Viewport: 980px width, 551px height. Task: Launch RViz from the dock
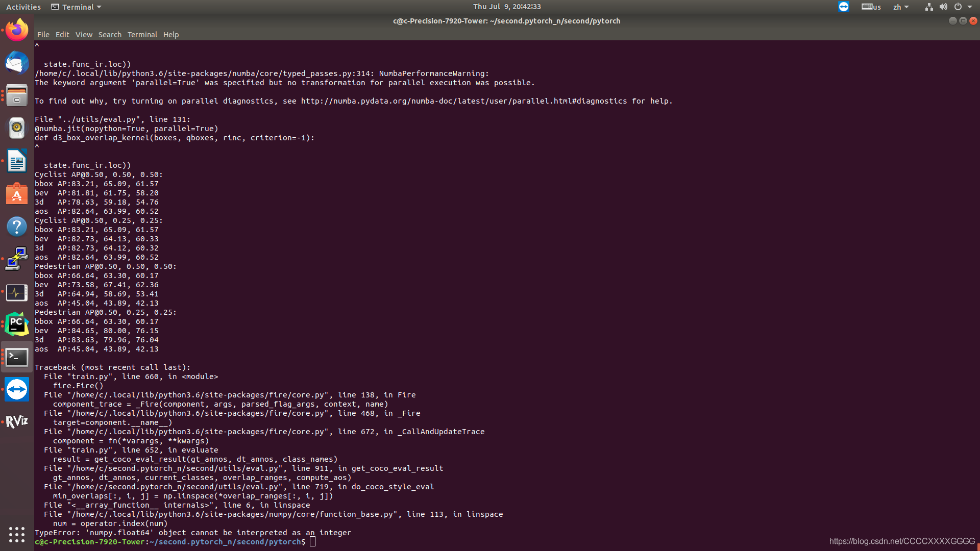tap(17, 422)
